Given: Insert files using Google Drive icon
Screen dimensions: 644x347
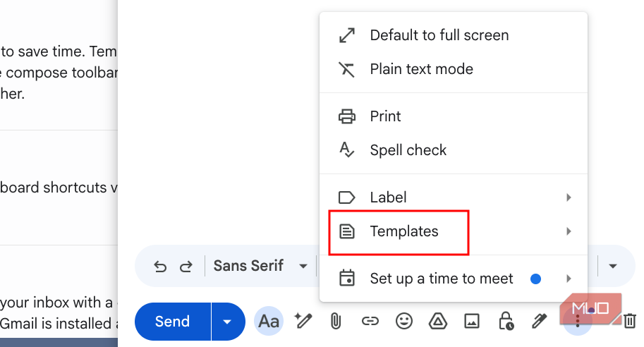Looking at the screenshot, I should click(x=438, y=321).
